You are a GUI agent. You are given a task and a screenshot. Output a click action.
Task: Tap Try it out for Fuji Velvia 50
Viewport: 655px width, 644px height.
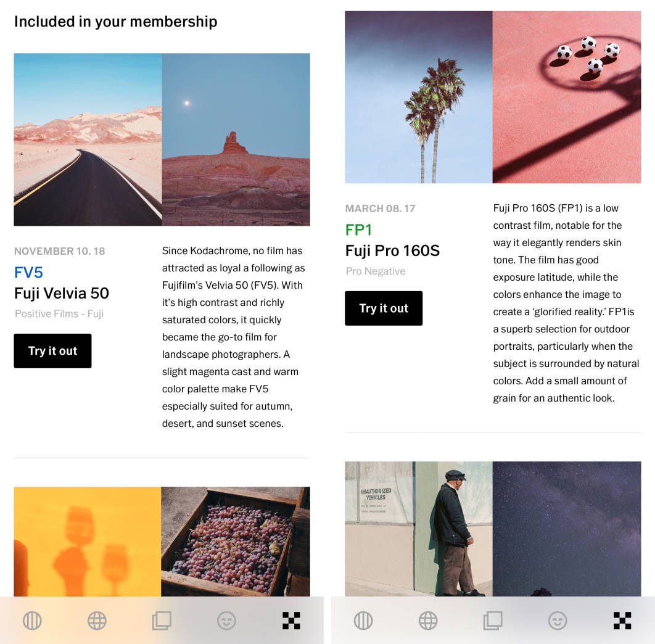pos(52,350)
